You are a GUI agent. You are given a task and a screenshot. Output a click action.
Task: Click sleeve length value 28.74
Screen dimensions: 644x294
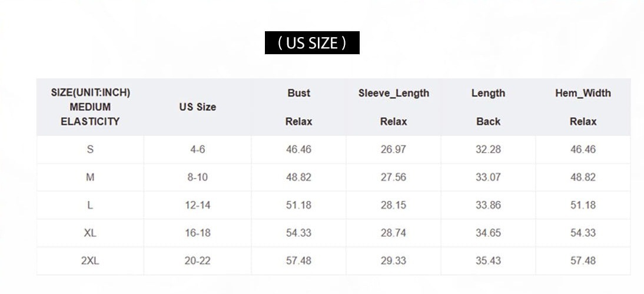click(x=393, y=233)
